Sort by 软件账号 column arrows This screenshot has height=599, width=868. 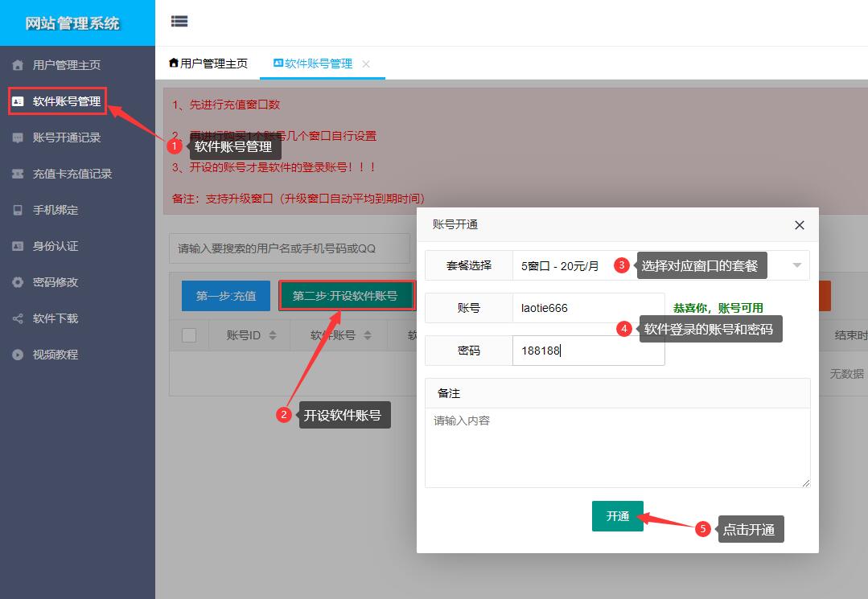368,335
